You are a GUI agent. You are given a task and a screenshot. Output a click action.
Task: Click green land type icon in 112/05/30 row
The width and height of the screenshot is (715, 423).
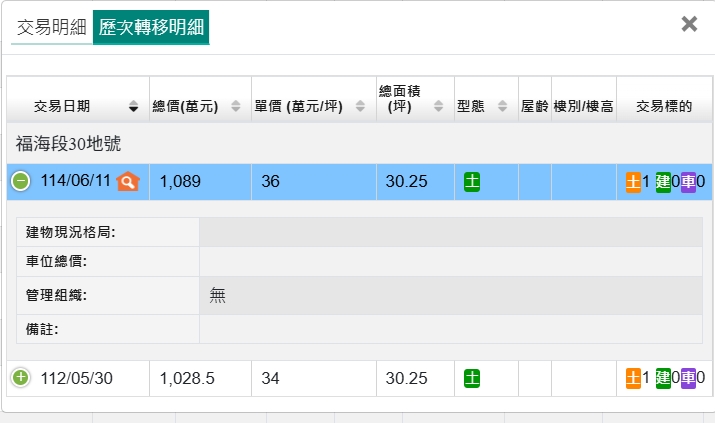click(472, 378)
